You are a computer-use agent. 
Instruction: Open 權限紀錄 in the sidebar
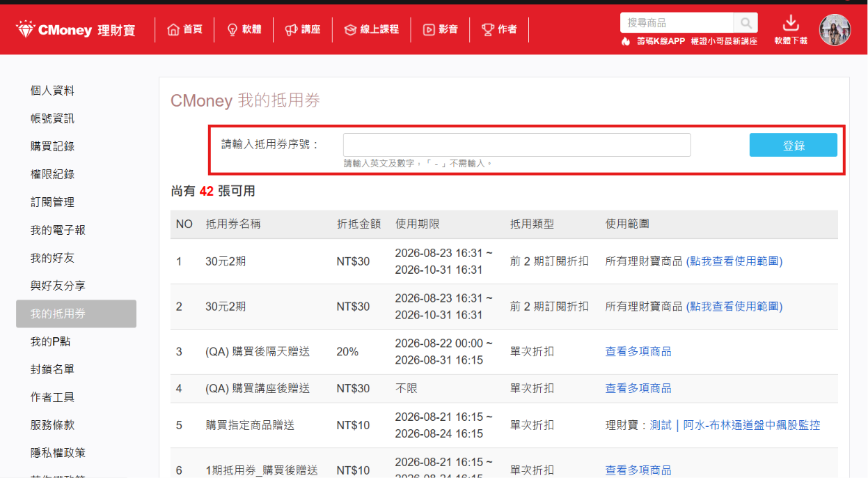[52, 174]
